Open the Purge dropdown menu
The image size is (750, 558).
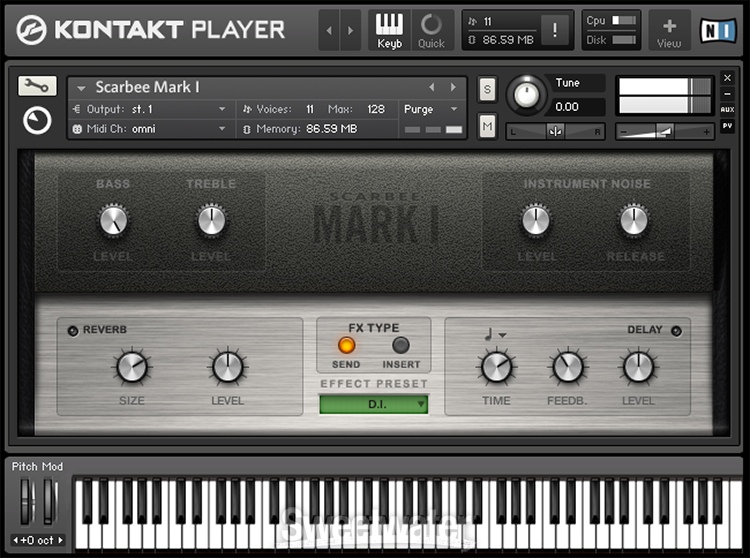click(x=431, y=109)
